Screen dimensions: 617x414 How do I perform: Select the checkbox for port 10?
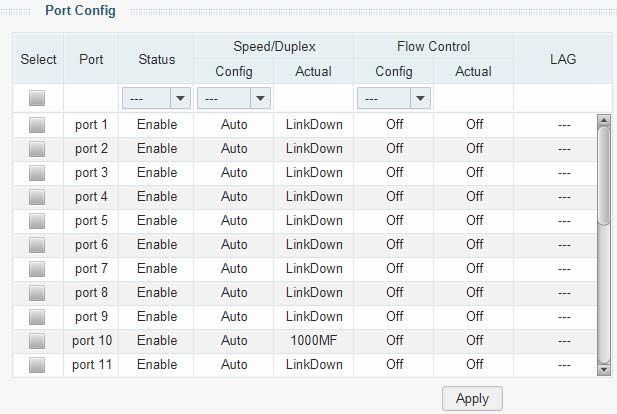tap(37, 341)
